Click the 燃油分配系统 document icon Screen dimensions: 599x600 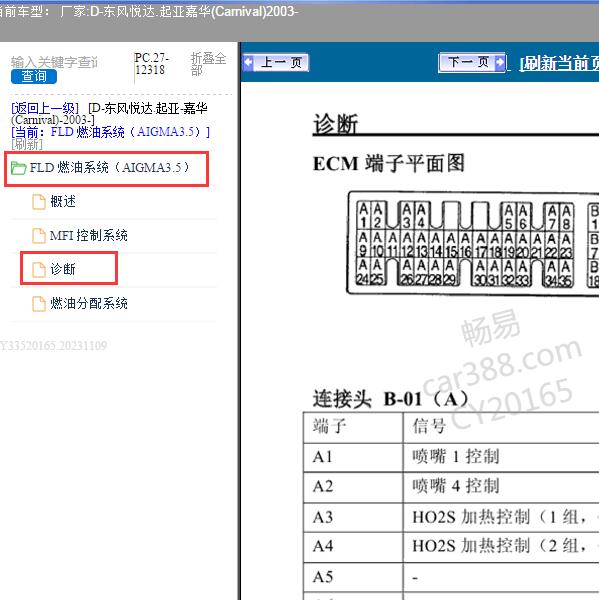point(39,304)
